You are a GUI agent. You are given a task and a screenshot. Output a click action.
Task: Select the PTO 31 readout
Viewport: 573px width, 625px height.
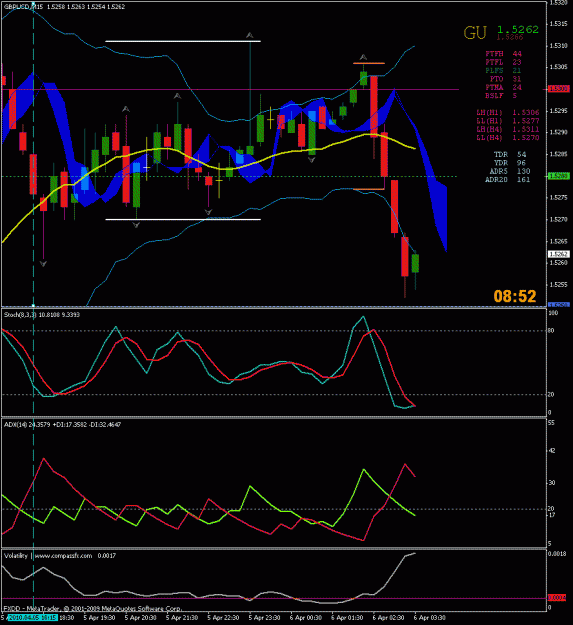tap(505, 79)
